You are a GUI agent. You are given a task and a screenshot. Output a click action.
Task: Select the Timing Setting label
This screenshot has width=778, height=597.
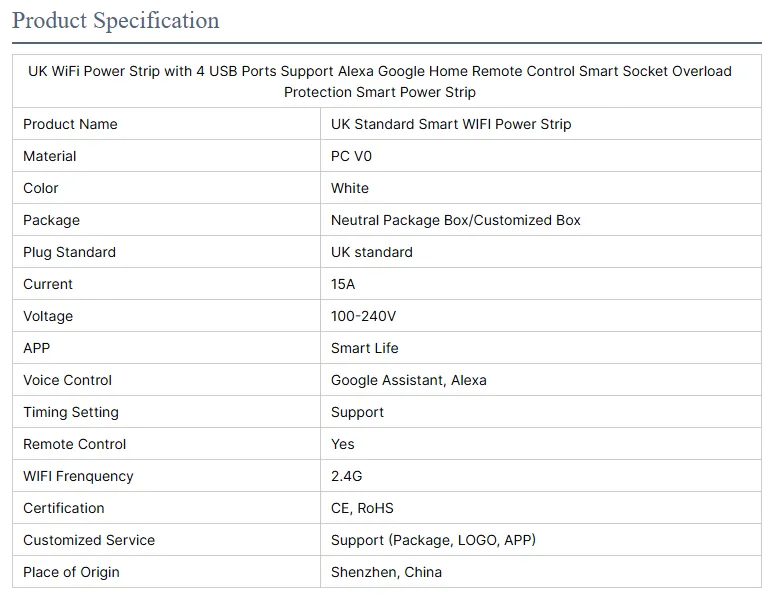(71, 412)
